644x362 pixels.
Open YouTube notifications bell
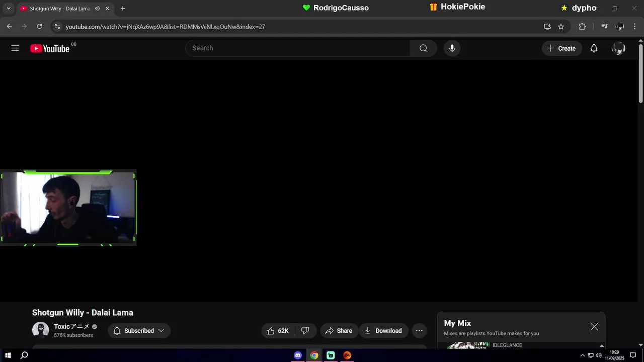pyautogui.click(x=594, y=48)
